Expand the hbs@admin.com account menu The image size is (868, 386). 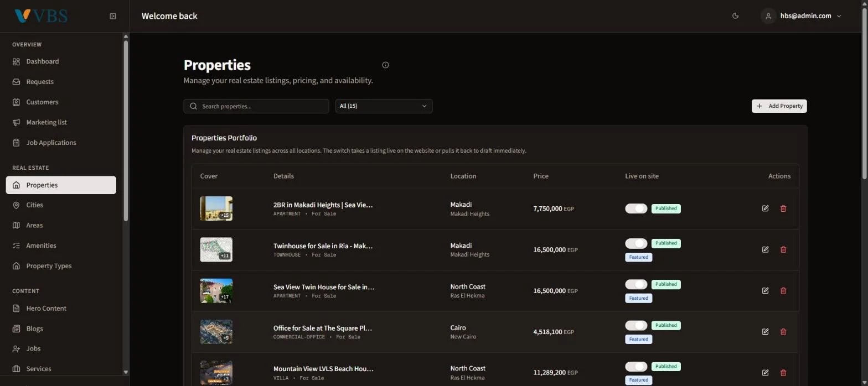[x=802, y=16]
